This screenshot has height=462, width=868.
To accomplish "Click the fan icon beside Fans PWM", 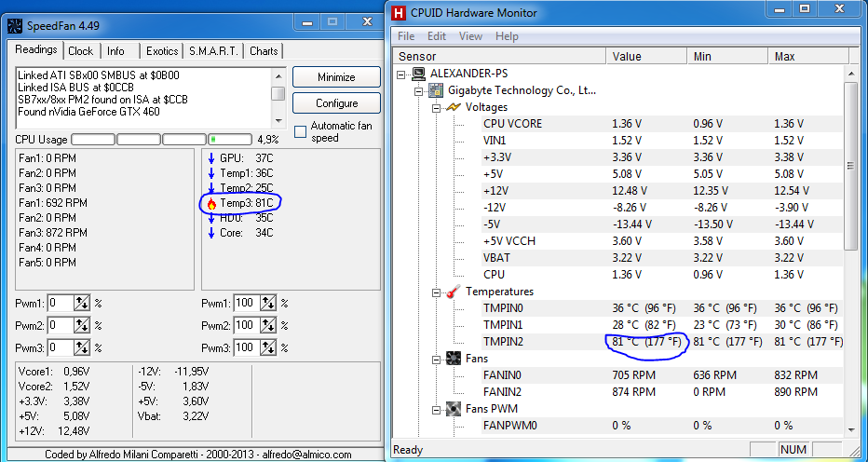I will pos(454,409).
